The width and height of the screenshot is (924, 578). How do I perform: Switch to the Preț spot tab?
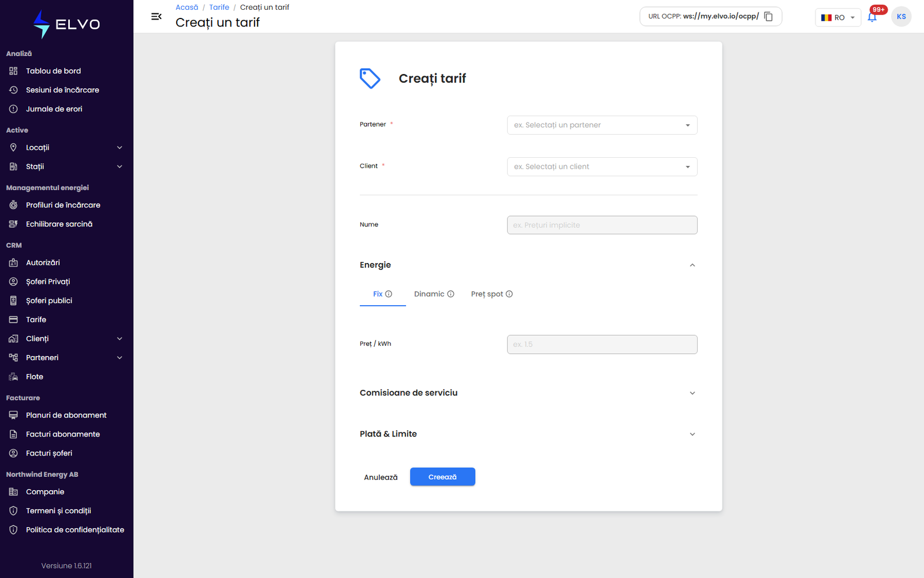coord(491,294)
